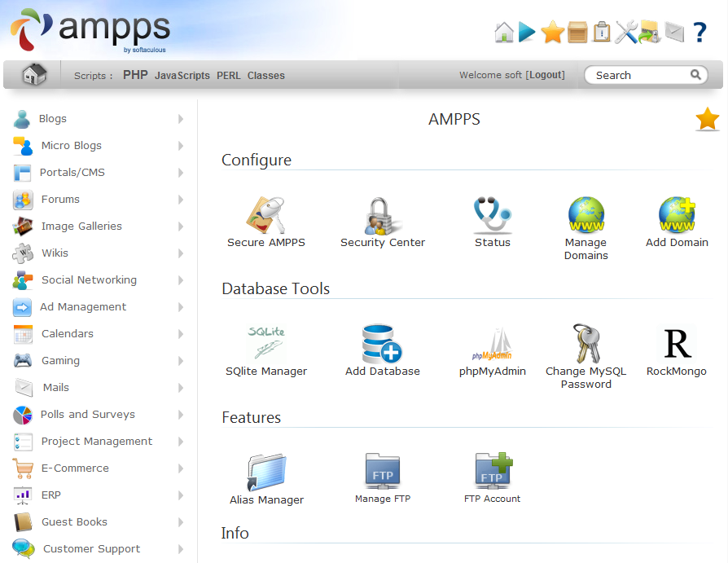728x563 pixels.
Task: Click into the Search input field
Action: 639,75
